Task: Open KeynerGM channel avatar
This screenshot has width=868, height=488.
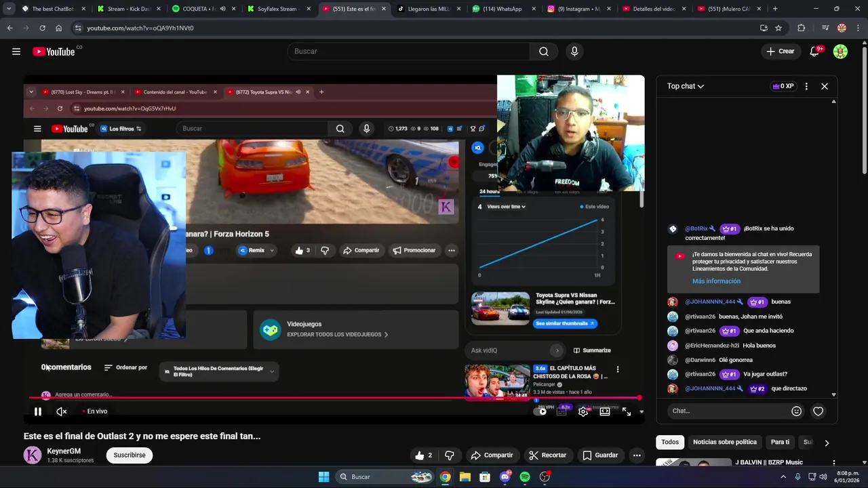Action: tap(33, 455)
